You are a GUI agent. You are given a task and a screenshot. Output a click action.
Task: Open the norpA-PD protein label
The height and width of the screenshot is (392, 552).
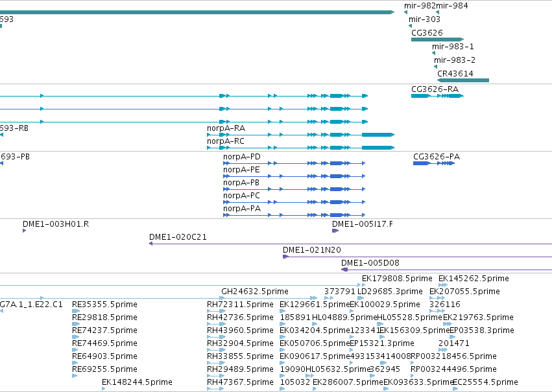242,157
